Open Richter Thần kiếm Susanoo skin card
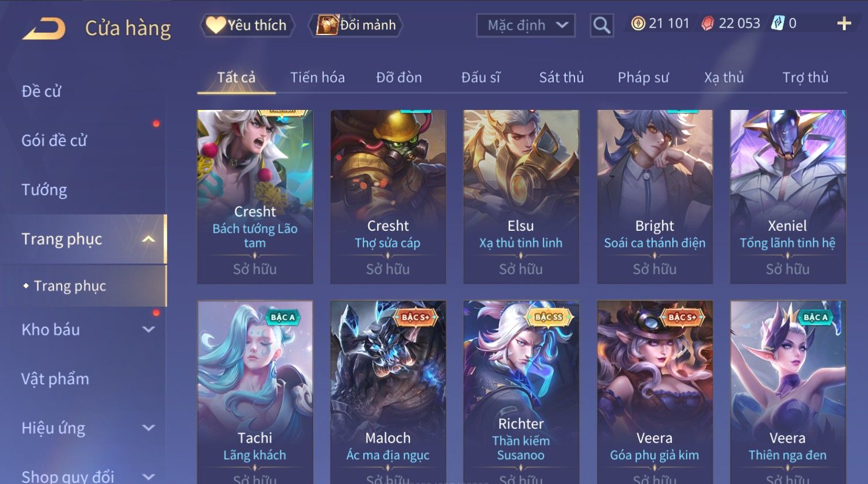 point(521,392)
